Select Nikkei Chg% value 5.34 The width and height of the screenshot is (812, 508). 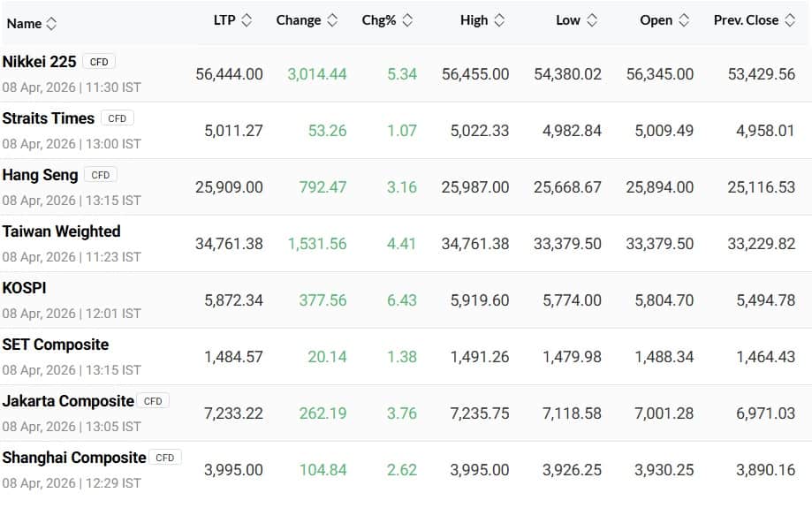pos(402,74)
